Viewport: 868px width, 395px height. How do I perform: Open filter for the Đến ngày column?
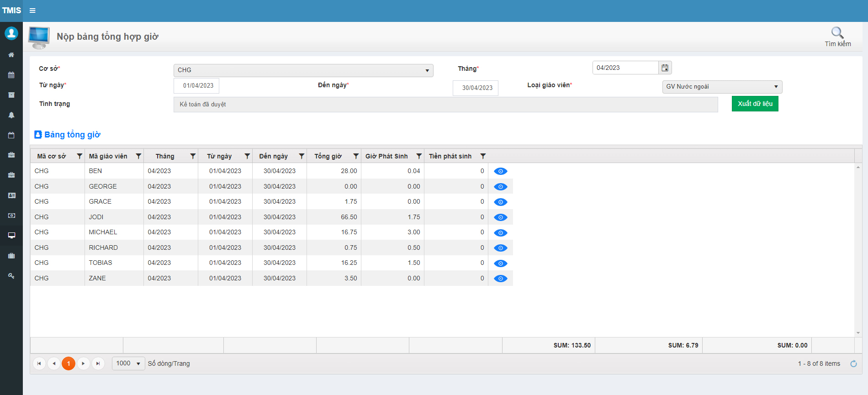(x=302, y=156)
